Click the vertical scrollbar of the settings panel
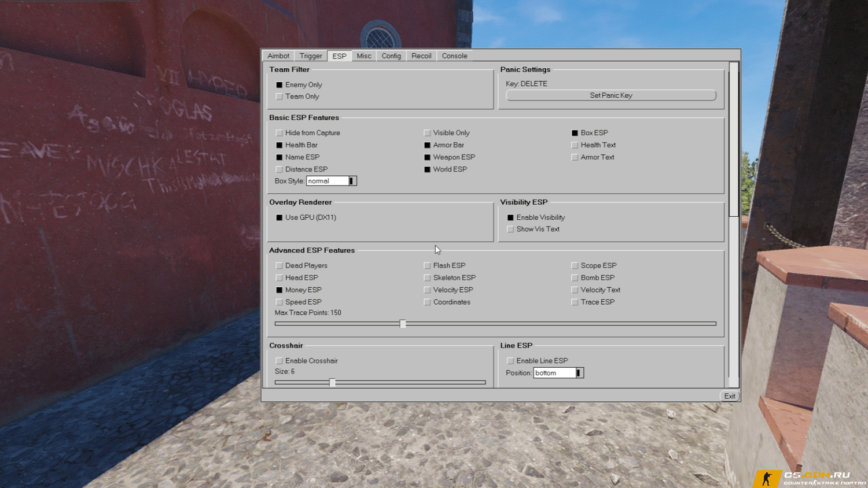Image resolution: width=868 pixels, height=488 pixels. click(734, 139)
